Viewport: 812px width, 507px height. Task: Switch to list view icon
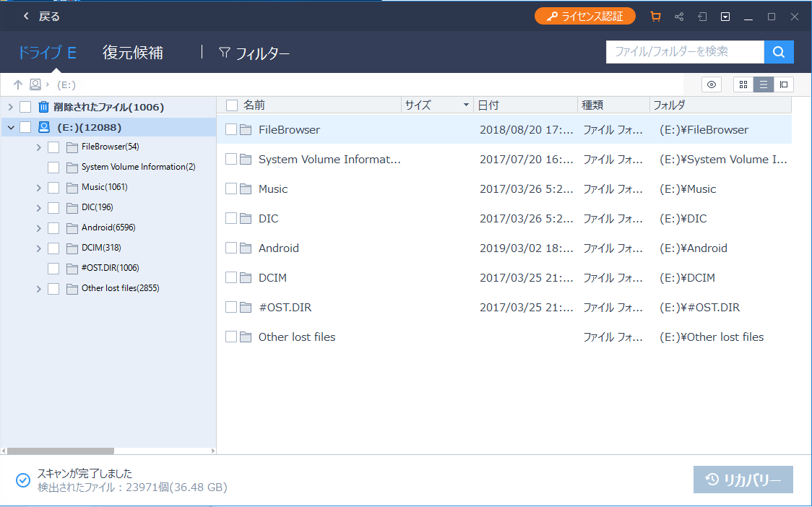point(764,84)
